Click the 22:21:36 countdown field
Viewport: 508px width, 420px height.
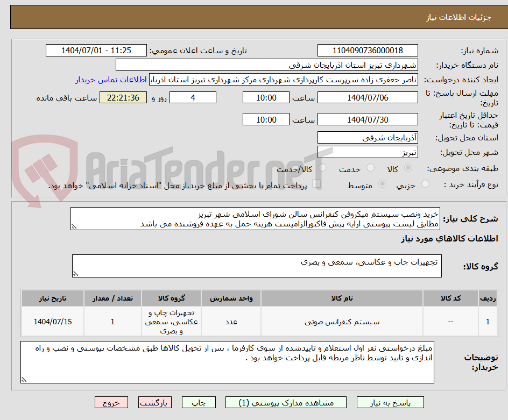[x=123, y=97]
